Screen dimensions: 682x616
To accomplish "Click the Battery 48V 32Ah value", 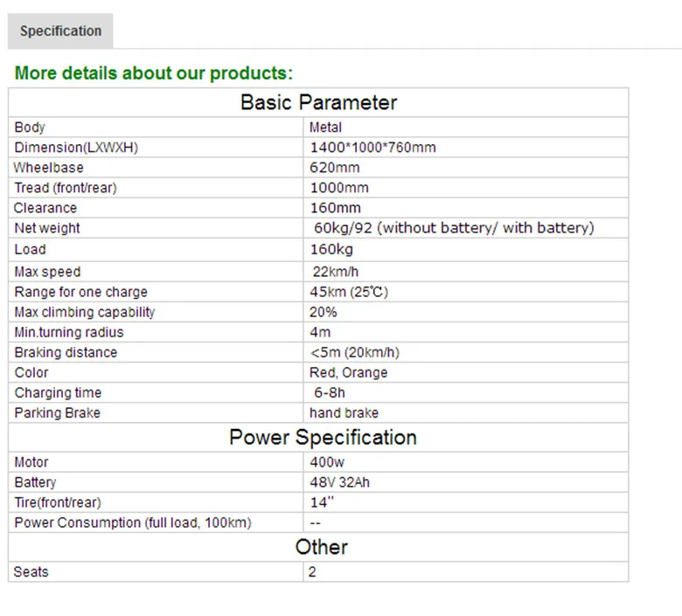I will point(340,482).
